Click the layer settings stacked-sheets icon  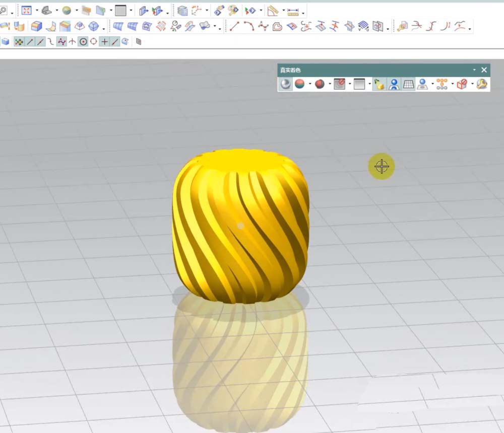click(182, 11)
